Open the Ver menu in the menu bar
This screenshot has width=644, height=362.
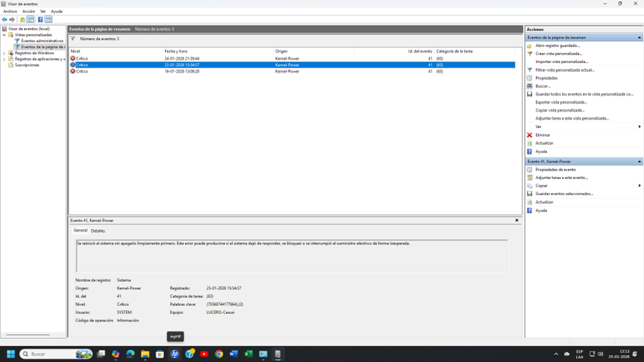click(43, 11)
